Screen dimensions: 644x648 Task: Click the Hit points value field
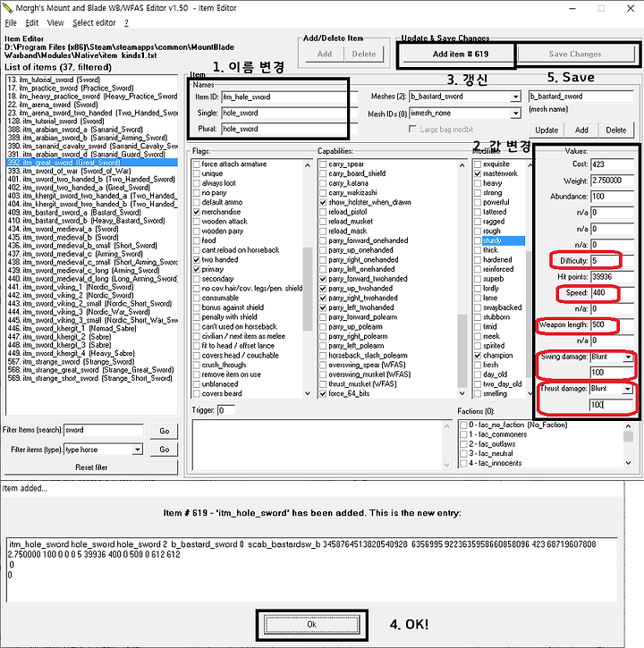[x=612, y=277]
